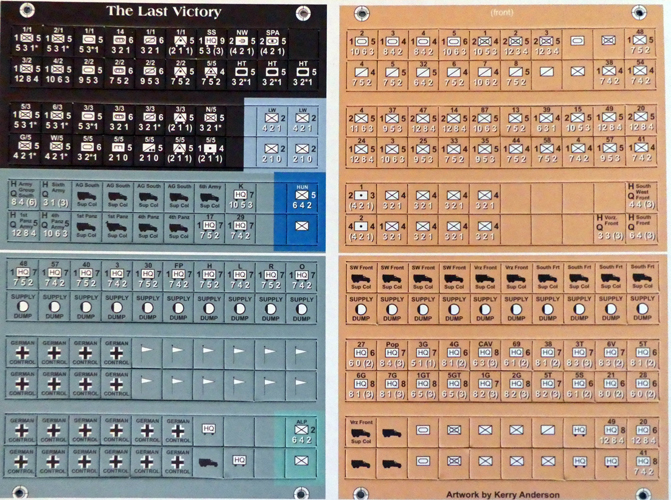Screen dimensions: 671x500
Task: Pick the Soviet 3G HQ counter
Action: pos(423,355)
